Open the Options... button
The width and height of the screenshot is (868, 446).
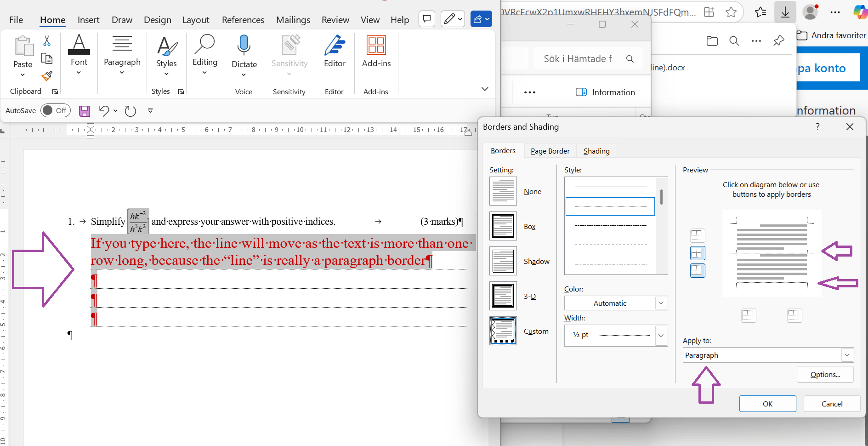click(825, 374)
